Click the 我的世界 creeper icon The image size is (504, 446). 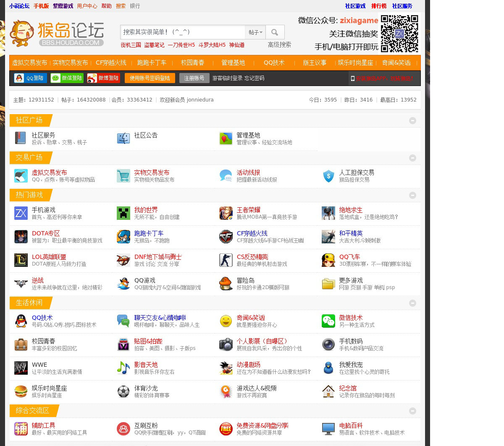point(123,213)
